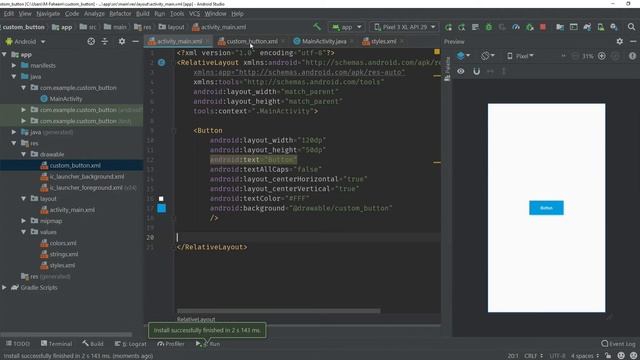Screen dimensions: 640x360
Task: Collapse the values folder
Action: (24, 232)
